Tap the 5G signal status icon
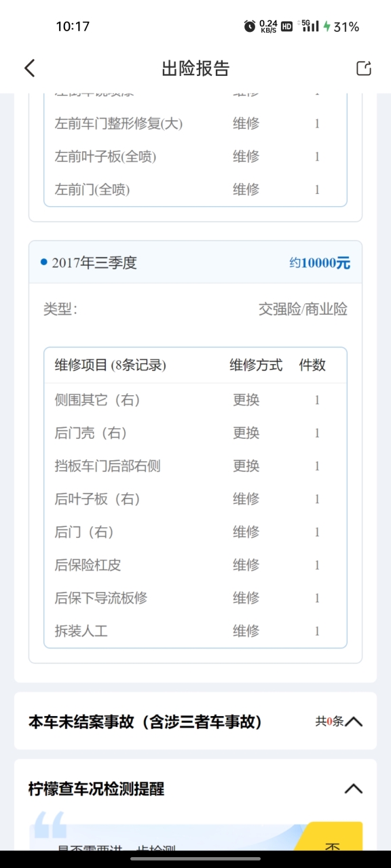Screen dimensions: 391x868 (x=310, y=26)
